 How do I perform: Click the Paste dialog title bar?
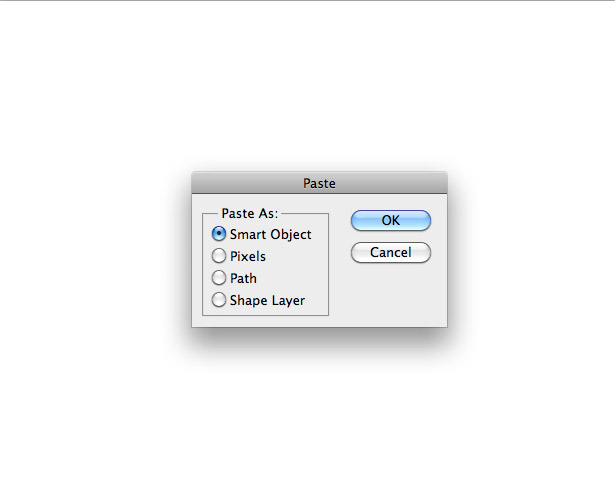tap(319, 183)
